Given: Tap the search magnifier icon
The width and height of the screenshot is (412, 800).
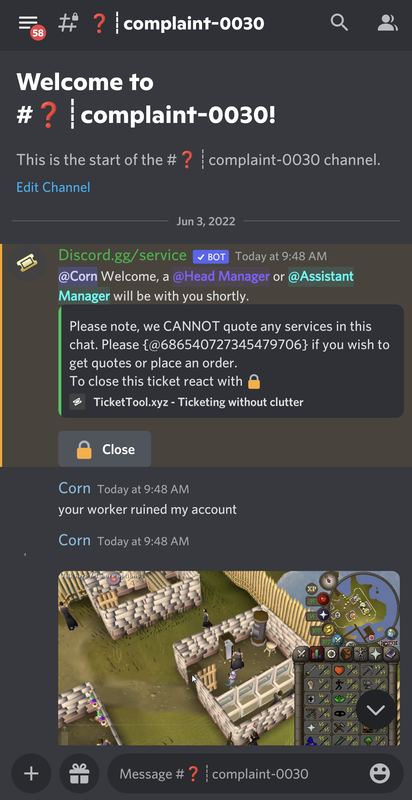Looking at the screenshot, I should pyautogui.click(x=339, y=22).
